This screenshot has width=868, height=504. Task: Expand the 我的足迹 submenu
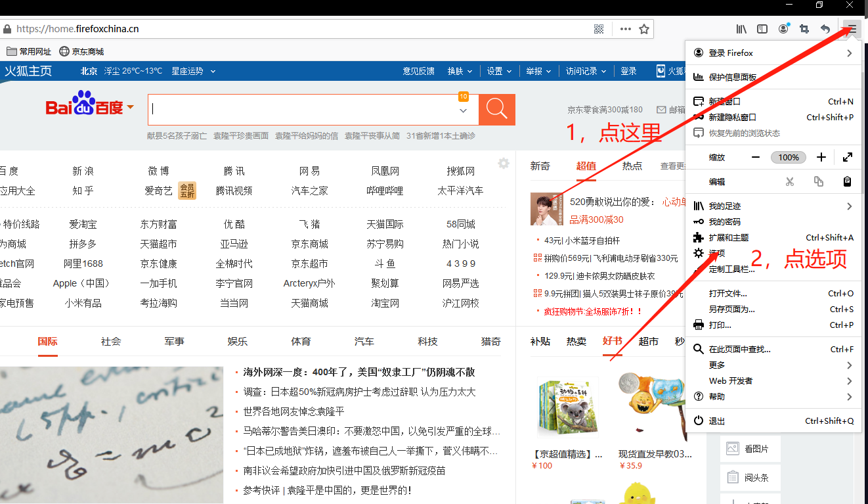[x=773, y=206]
